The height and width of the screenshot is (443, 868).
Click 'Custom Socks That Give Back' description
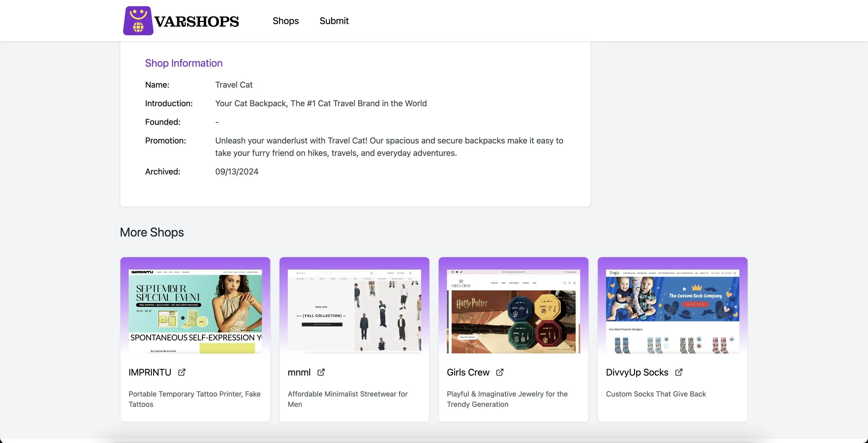656,394
